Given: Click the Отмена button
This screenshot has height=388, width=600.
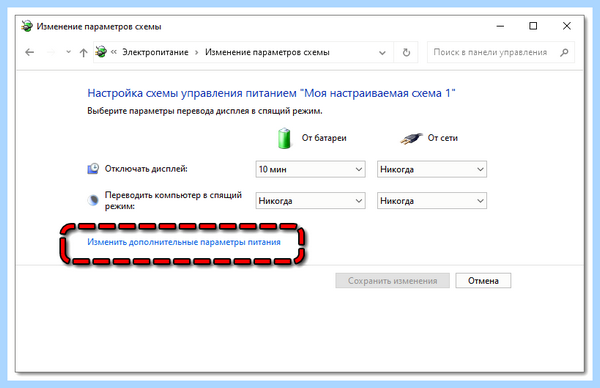Looking at the screenshot, I should tap(483, 280).
